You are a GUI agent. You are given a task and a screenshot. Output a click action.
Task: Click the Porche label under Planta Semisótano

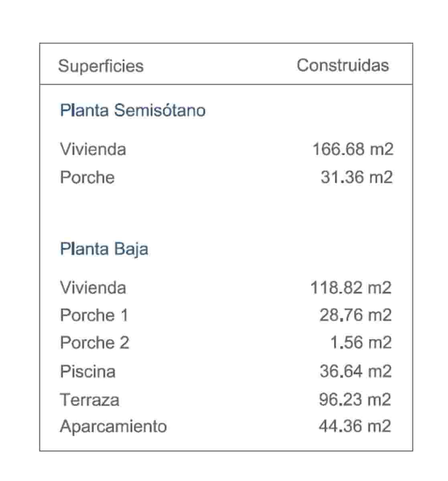coord(87,177)
